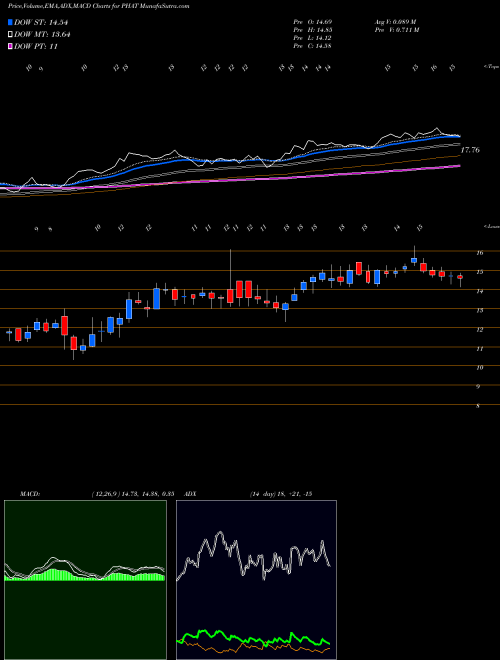Click price axis label 10
This screenshot has width=500, height=660.
(479, 368)
